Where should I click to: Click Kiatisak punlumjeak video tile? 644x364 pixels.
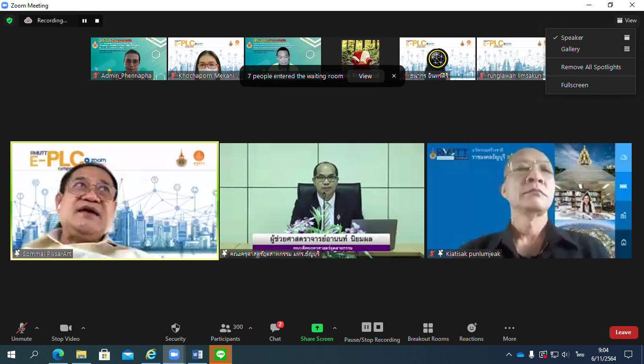[529, 200]
